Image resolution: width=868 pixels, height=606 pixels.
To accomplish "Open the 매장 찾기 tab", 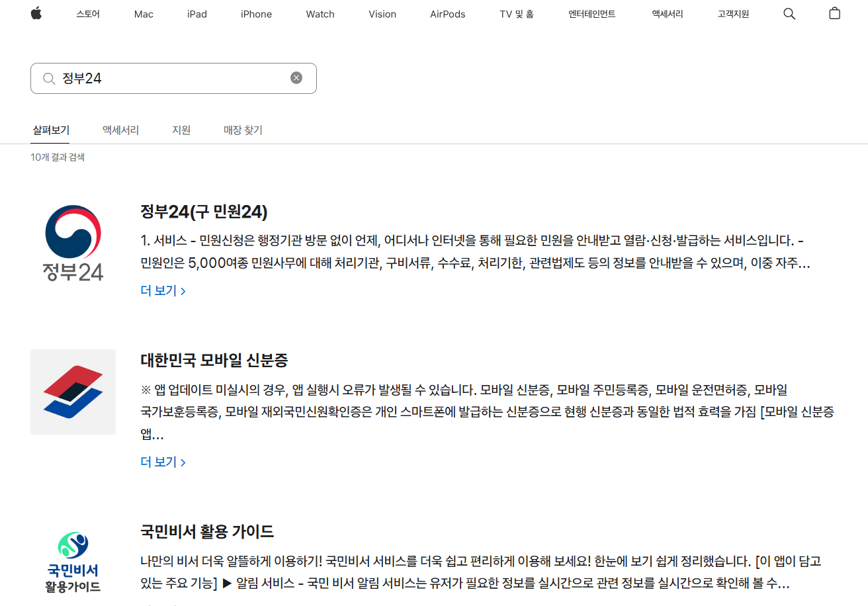I will (242, 130).
